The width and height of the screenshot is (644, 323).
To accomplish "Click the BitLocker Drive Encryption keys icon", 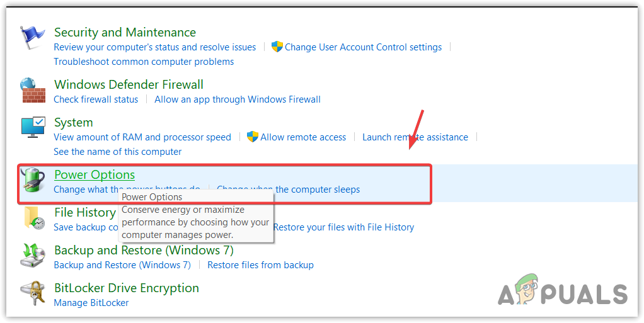I will pos(32,294).
